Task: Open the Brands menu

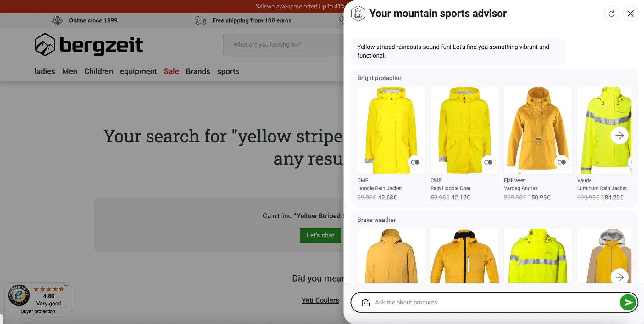Action: point(198,71)
